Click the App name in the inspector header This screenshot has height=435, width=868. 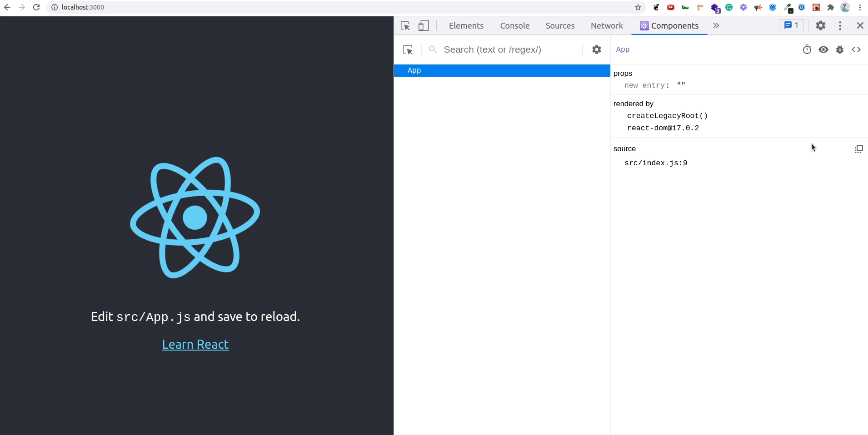coord(623,49)
